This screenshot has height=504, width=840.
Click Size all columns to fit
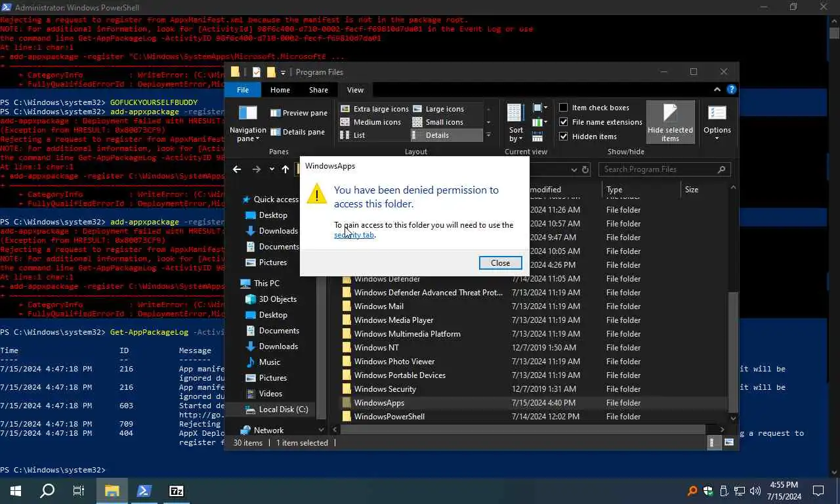pyautogui.click(x=537, y=136)
